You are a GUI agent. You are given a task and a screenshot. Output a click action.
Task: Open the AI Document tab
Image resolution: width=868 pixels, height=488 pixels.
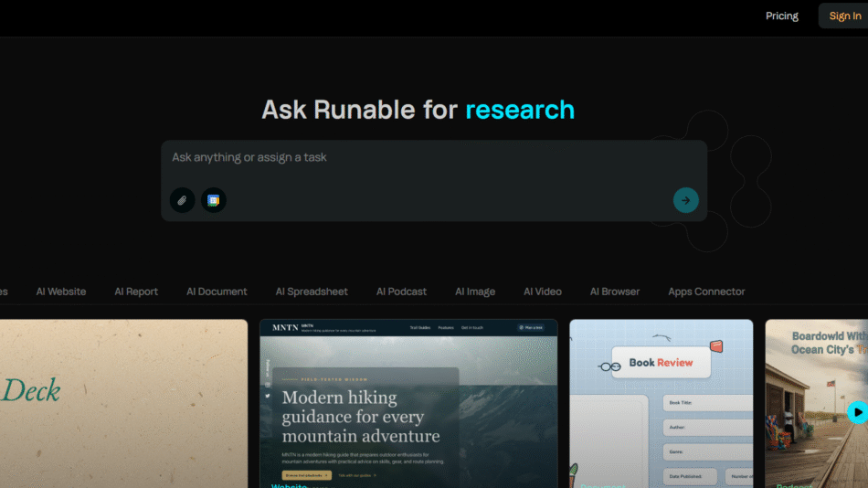(217, 292)
